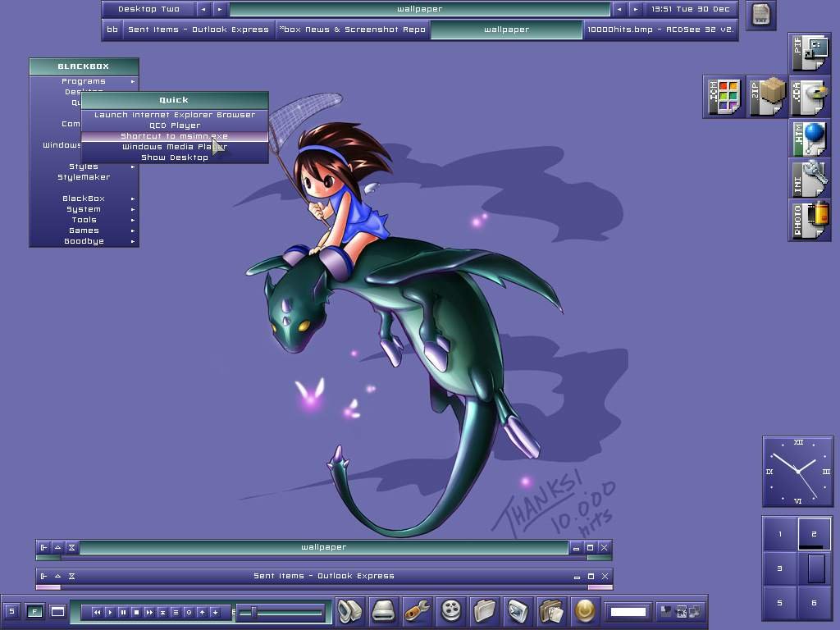
Task: Expand the Games submenu
Action: click(84, 231)
